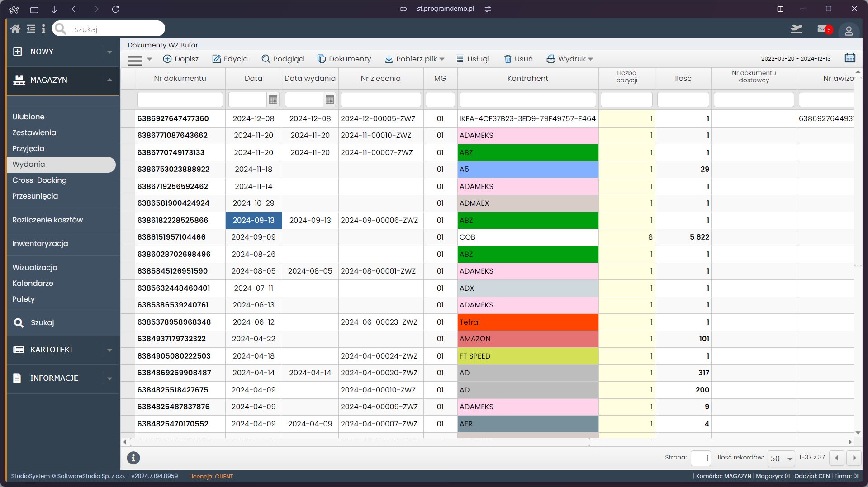The image size is (868, 487).
Task: Collapse the MAGAZYN section
Action: coord(109,80)
